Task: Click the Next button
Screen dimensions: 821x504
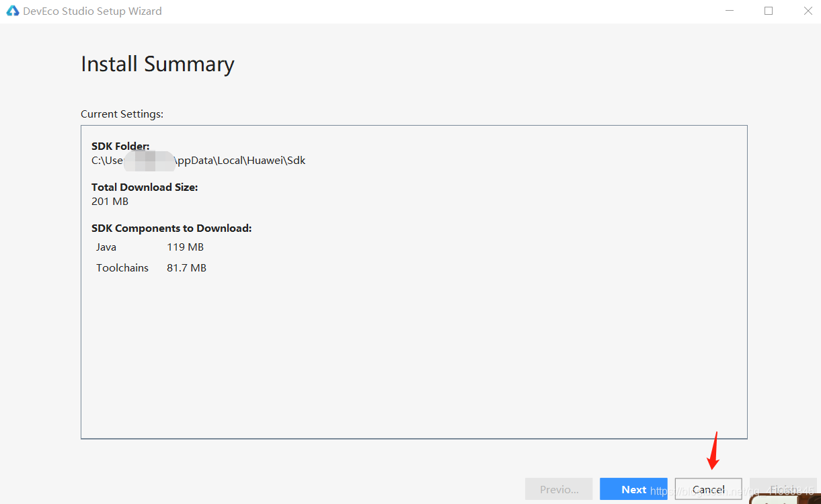Action: point(633,490)
